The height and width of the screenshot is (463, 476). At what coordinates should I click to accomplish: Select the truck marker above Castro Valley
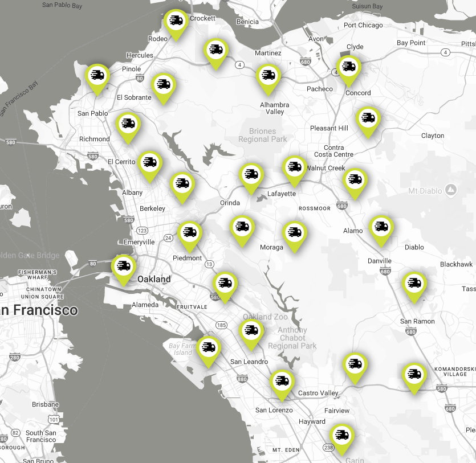coord(355,364)
